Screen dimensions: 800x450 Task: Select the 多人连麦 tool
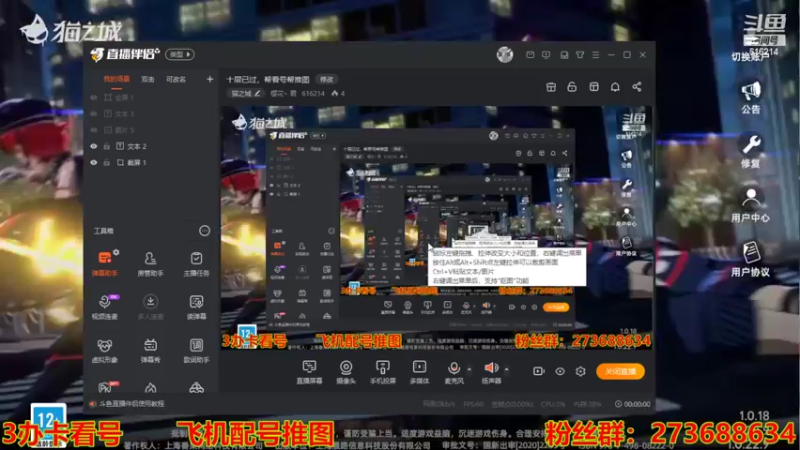click(151, 307)
